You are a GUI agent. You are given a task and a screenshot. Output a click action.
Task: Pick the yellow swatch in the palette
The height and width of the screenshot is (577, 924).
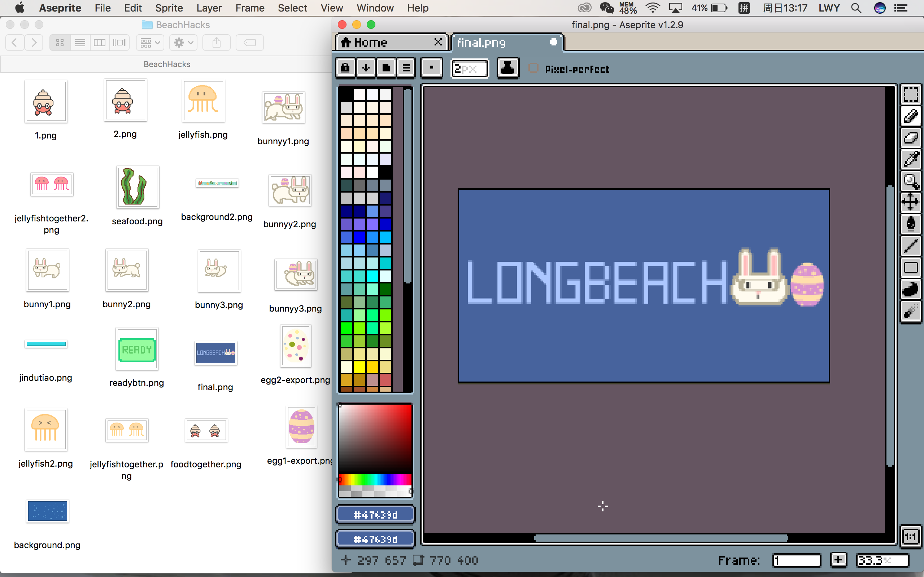tap(359, 367)
